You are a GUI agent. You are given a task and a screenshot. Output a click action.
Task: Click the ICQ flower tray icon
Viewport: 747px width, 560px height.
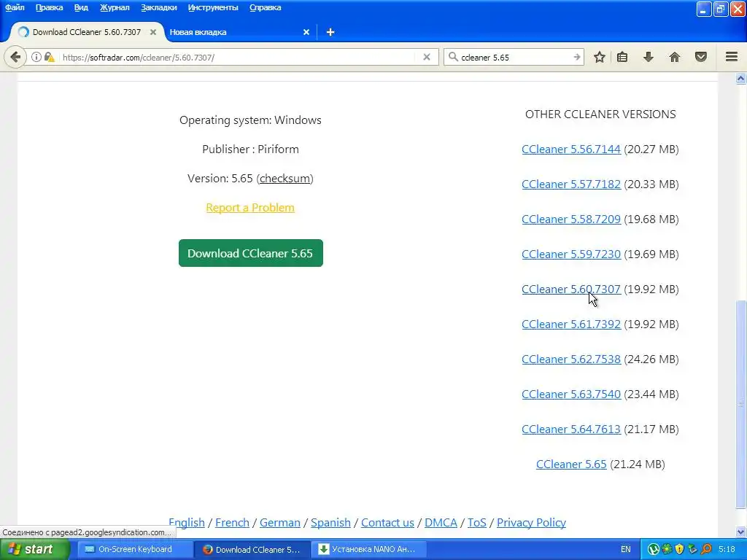(x=667, y=550)
